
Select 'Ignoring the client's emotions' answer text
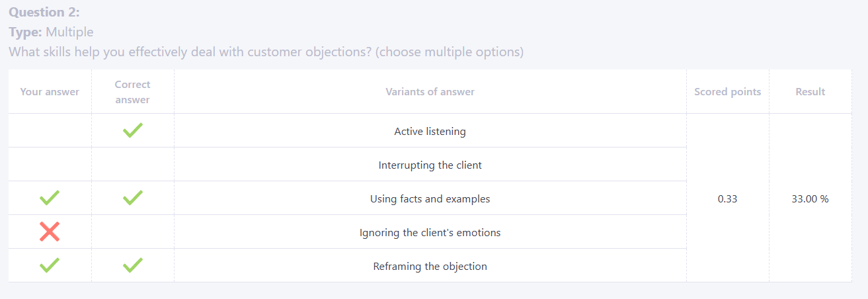click(x=430, y=233)
